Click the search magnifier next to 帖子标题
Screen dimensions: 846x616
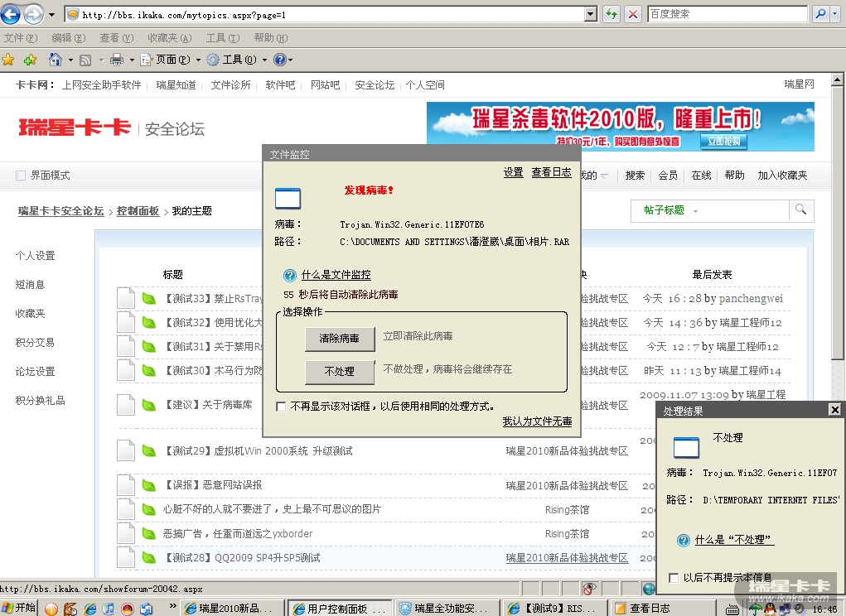(800, 210)
